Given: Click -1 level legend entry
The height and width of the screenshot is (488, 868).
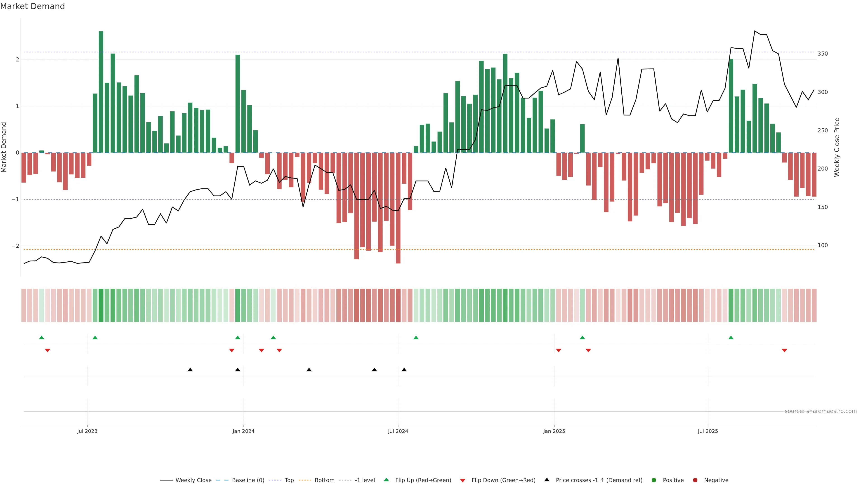Looking at the screenshot, I should coord(365,480).
